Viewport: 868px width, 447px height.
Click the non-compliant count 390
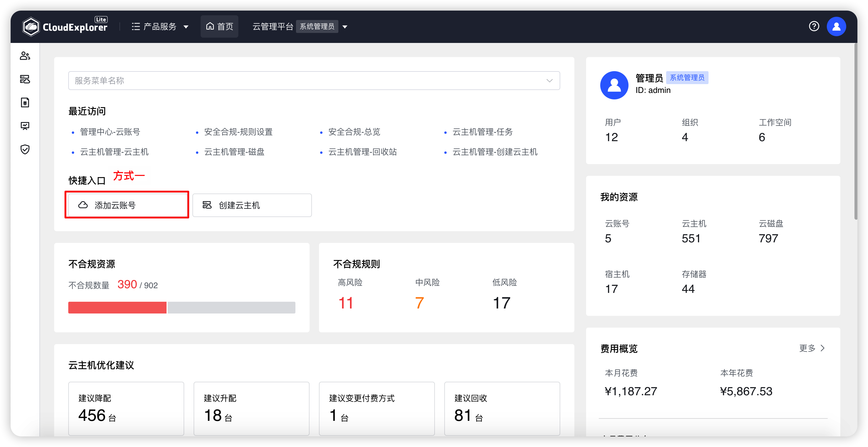coord(127,284)
